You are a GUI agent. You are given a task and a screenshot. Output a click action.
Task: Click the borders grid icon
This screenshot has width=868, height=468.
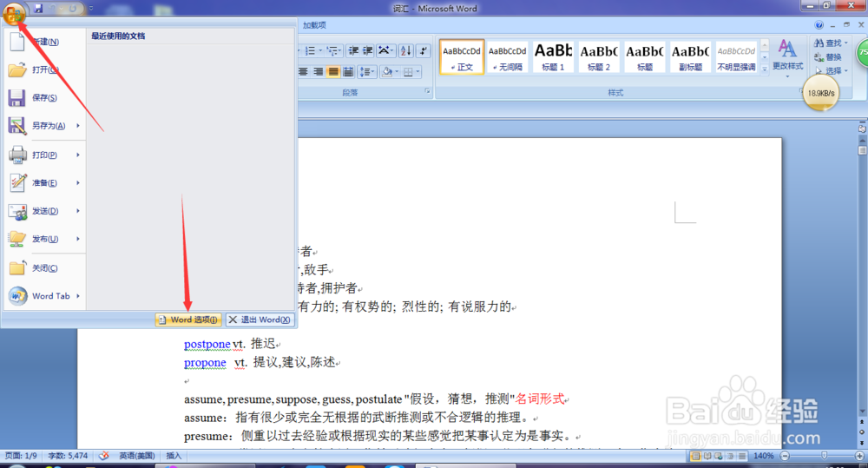click(408, 71)
